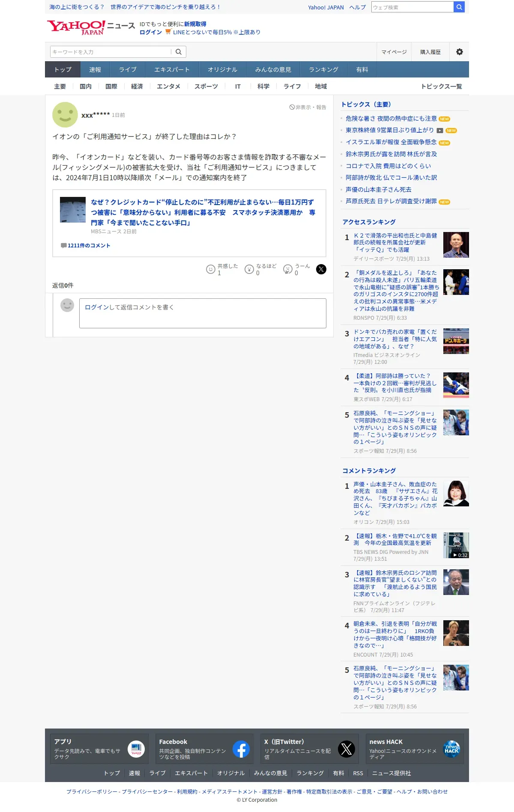This screenshot has width=514, height=812.
Task: Open the エキスパート tab
Action: (172, 69)
